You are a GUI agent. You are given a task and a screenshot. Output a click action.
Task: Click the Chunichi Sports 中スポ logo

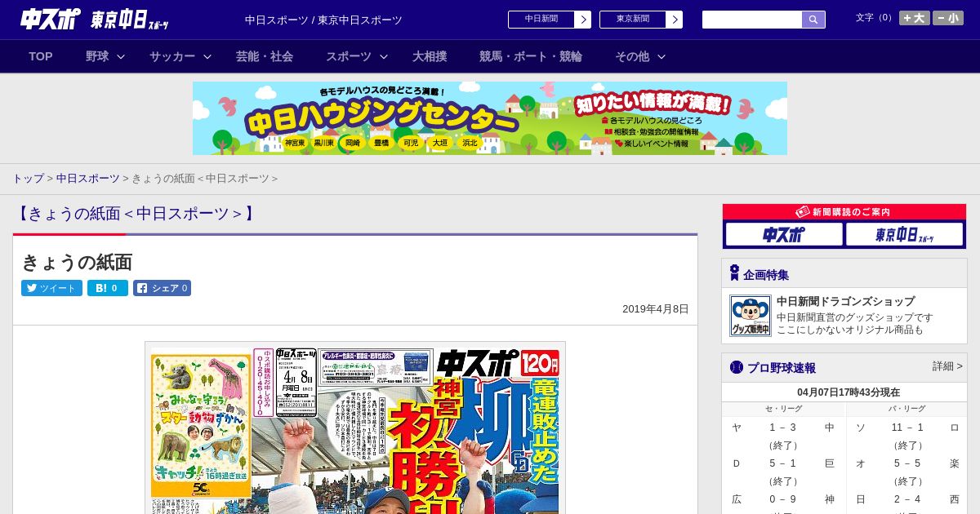pyautogui.click(x=51, y=19)
